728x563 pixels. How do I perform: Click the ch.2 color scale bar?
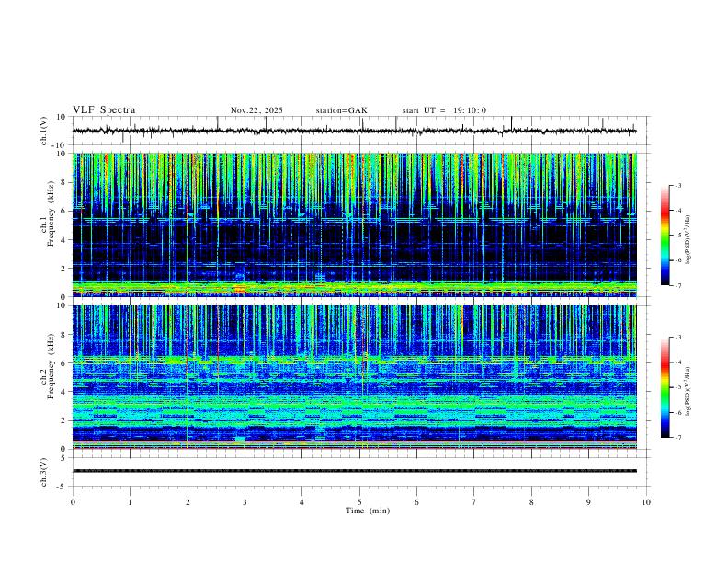[x=665, y=387]
